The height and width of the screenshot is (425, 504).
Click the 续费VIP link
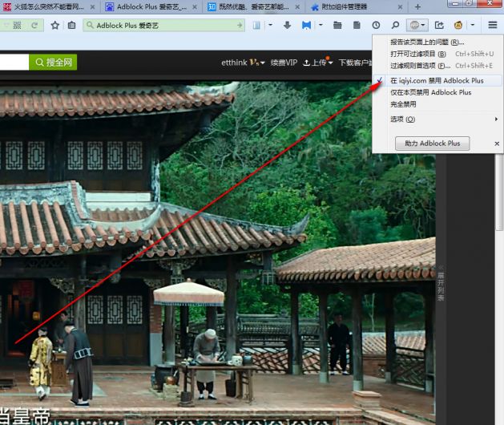(284, 63)
